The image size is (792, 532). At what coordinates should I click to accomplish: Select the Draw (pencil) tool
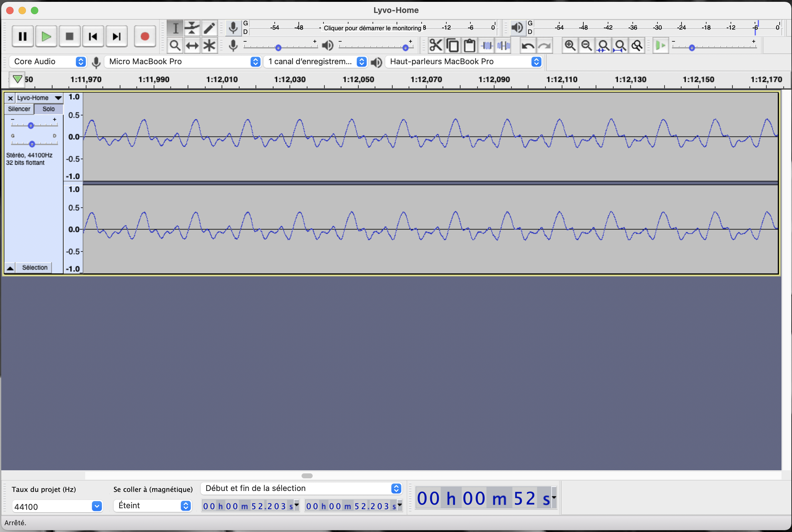coord(209,28)
